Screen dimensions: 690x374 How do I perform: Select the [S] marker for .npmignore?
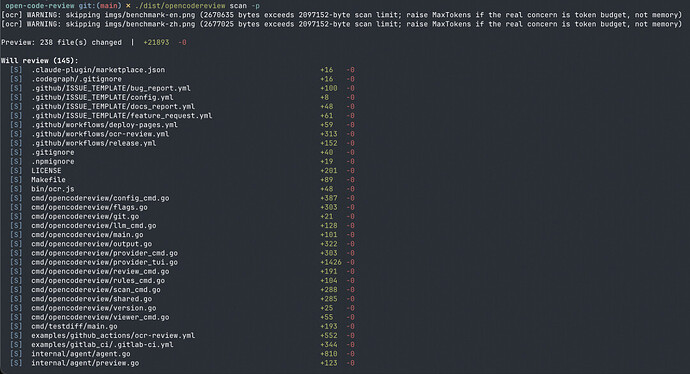[16, 161]
